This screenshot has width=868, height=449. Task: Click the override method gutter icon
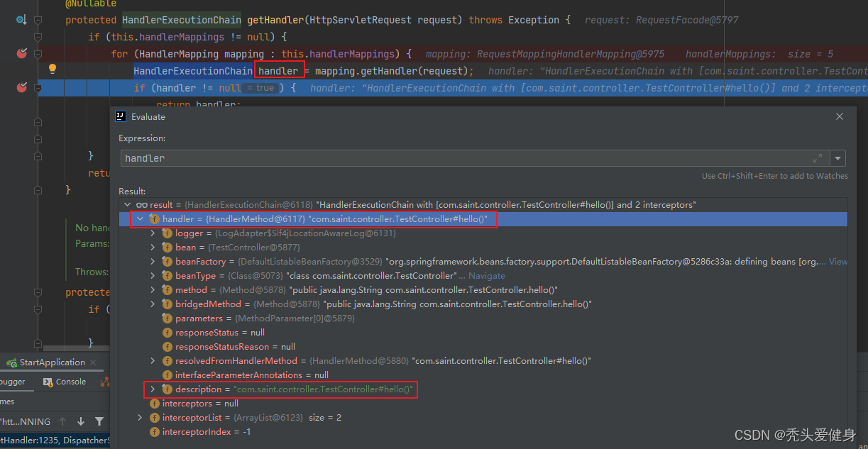pyautogui.click(x=21, y=20)
